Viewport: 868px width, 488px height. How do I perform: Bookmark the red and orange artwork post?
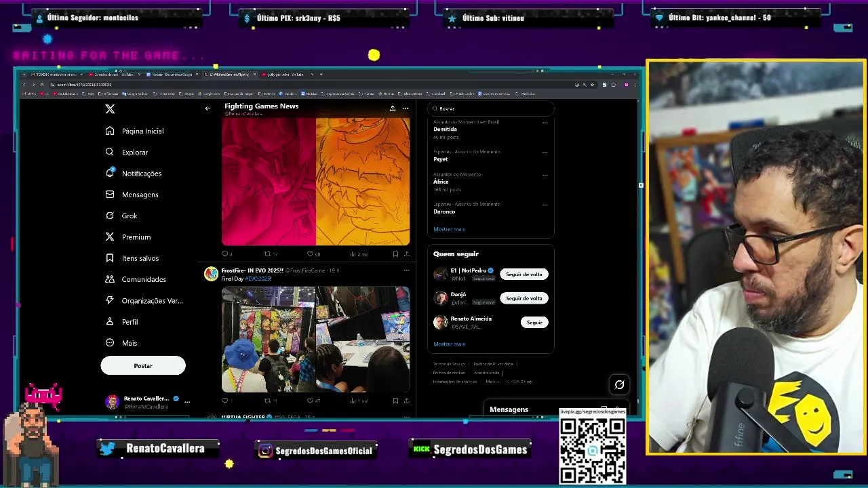point(395,254)
